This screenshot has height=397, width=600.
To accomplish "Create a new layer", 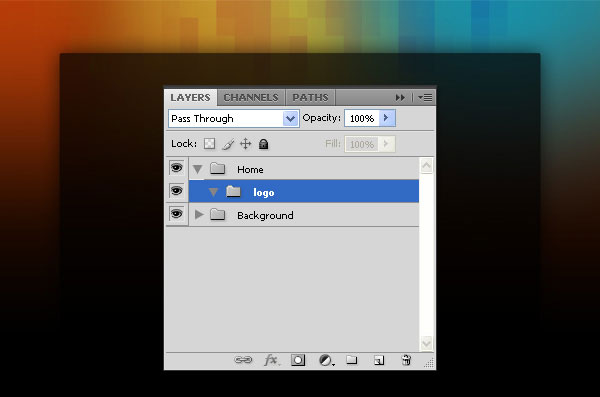I will 379,360.
